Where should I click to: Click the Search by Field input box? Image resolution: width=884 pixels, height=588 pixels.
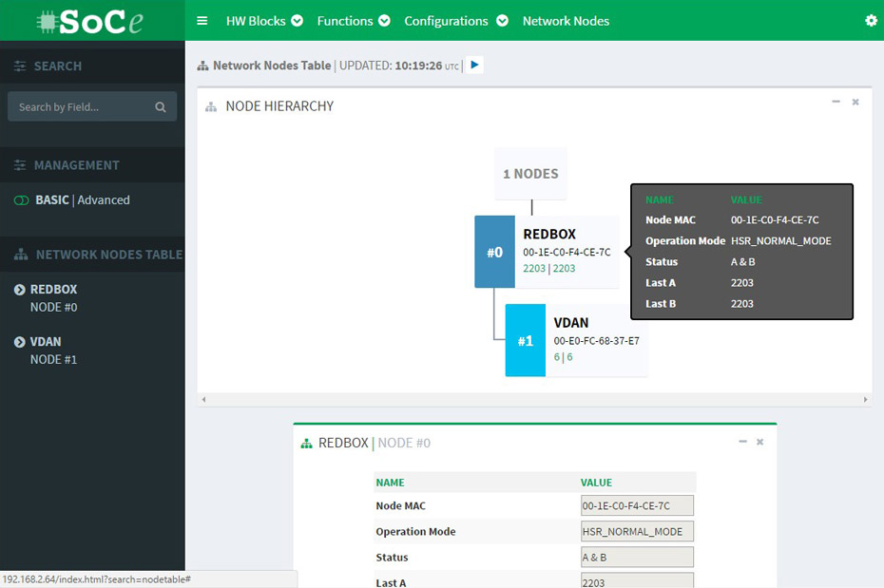pyautogui.click(x=81, y=107)
